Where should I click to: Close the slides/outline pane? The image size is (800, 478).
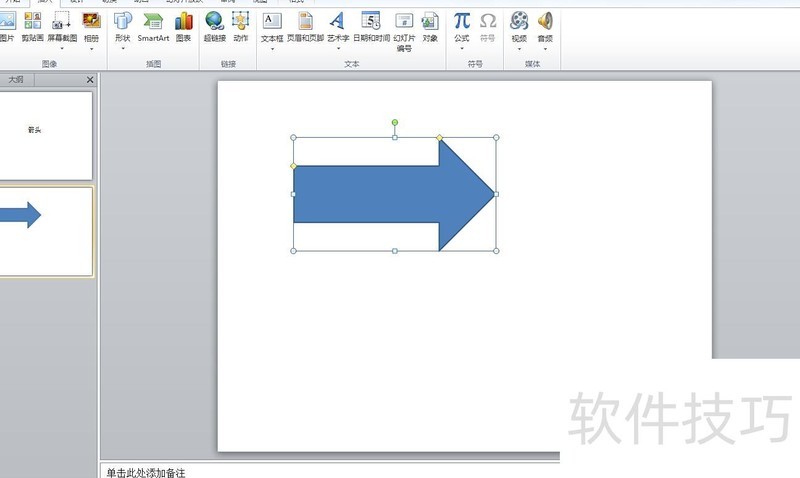click(90, 80)
